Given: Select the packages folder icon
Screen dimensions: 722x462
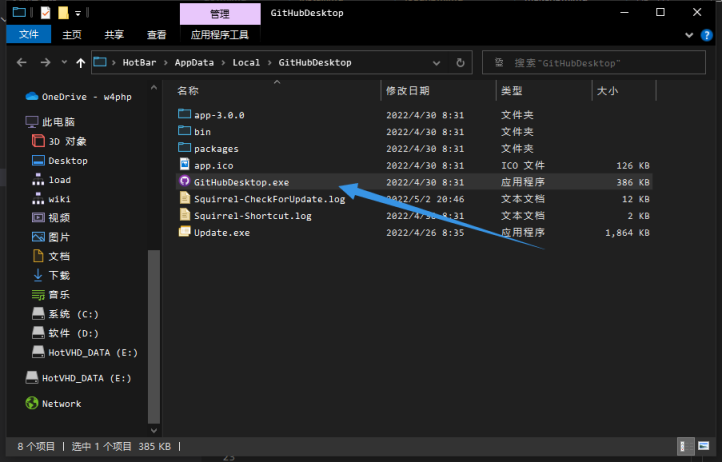Looking at the screenshot, I should click(x=184, y=147).
